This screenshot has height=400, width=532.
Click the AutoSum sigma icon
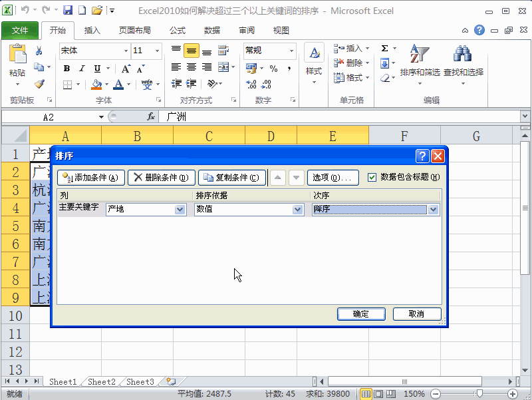(x=384, y=49)
